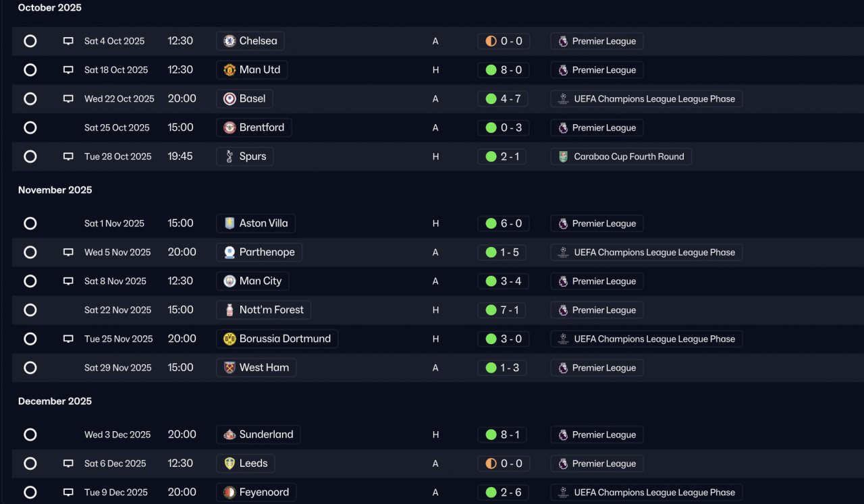Viewport: 864px width, 504px height.
Task: Select the radio circle for the Brentford fixture
Action: 30,128
